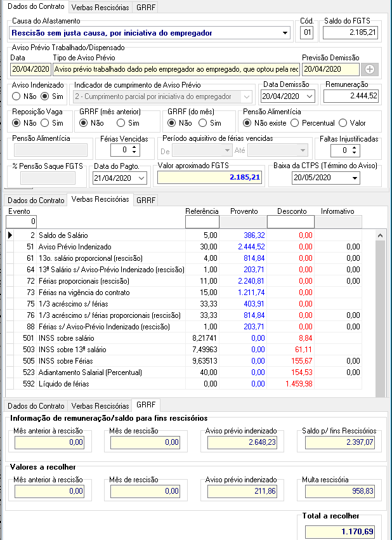Click the Cód. field showing 01
Screen dimensions: 392x540
306,33
